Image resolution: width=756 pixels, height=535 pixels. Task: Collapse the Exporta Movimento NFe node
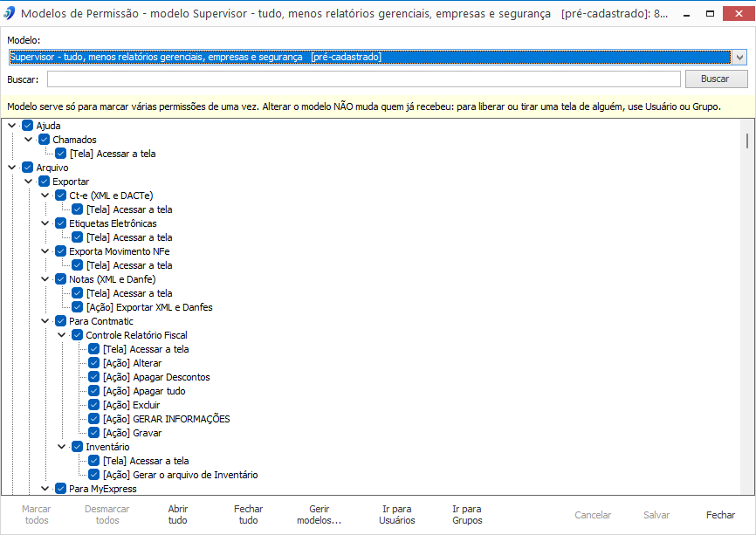pos(45,251)
